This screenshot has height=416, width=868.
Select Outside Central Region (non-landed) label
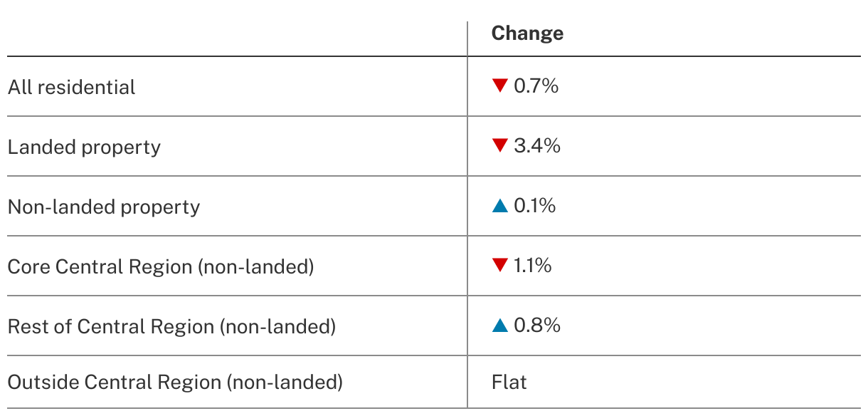[175, 382]
